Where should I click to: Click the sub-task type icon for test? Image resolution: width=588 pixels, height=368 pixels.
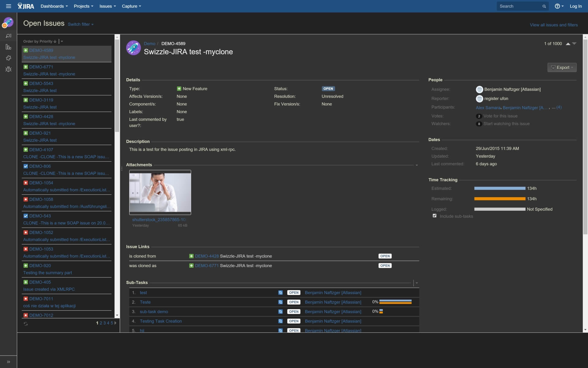point(281,293)
